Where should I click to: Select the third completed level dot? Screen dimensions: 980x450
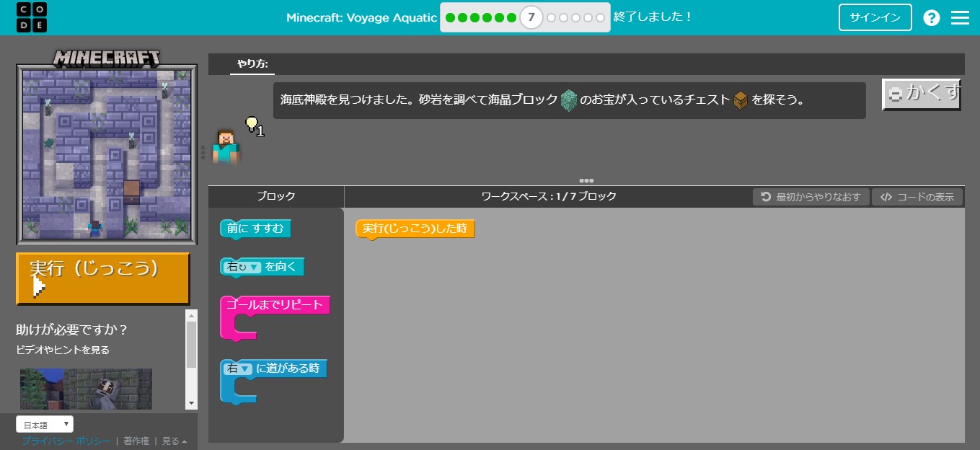(x=475, y=17)
